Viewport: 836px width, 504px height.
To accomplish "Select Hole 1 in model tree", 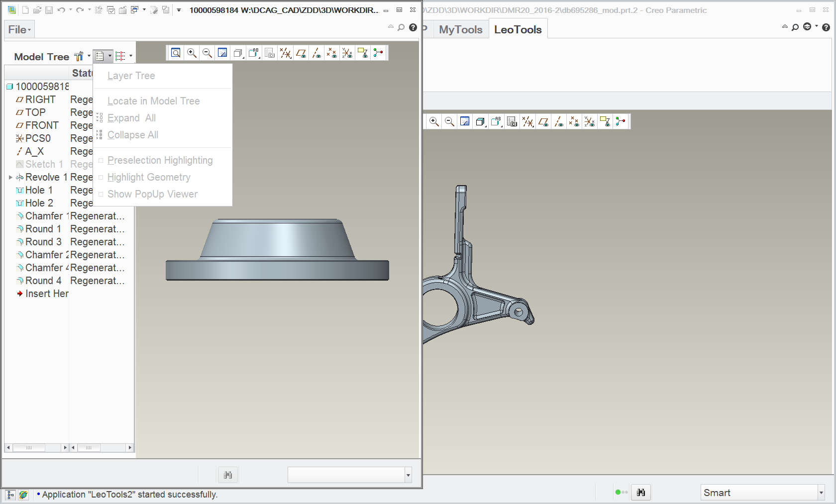I will point(39,190).
